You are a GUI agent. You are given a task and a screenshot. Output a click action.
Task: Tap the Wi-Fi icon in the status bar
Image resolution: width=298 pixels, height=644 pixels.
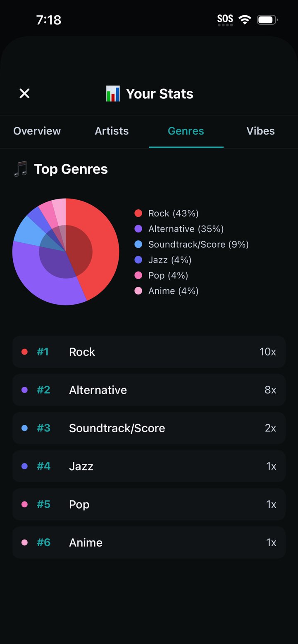[x=245, y=19]
